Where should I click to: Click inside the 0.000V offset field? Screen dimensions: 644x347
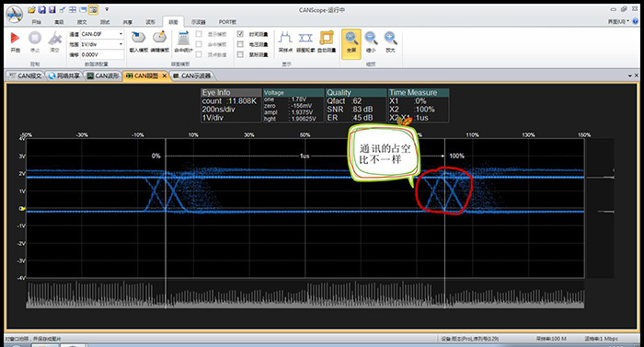pos(102,54)
